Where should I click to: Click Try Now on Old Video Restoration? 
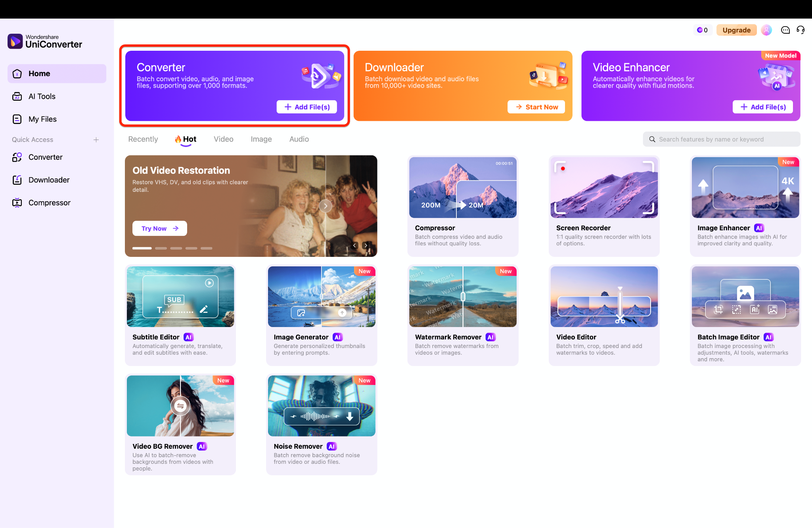(x=160, y=228)
